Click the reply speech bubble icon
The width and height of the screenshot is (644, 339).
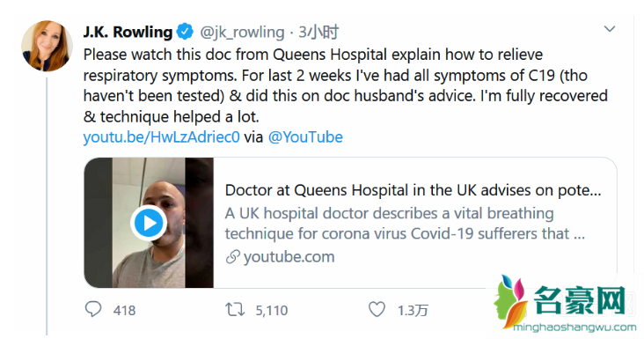(x=93, y=309)
